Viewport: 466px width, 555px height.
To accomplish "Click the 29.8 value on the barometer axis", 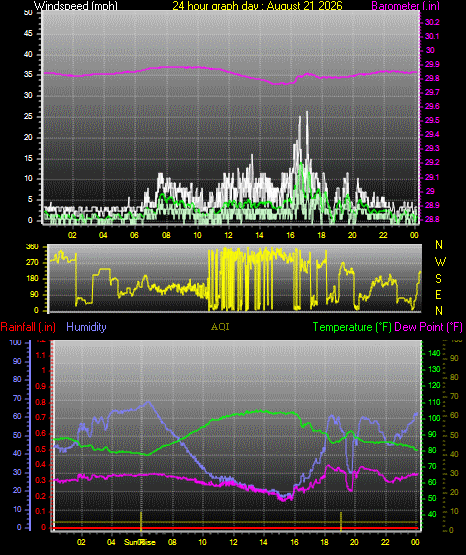I will click(432, 79).
